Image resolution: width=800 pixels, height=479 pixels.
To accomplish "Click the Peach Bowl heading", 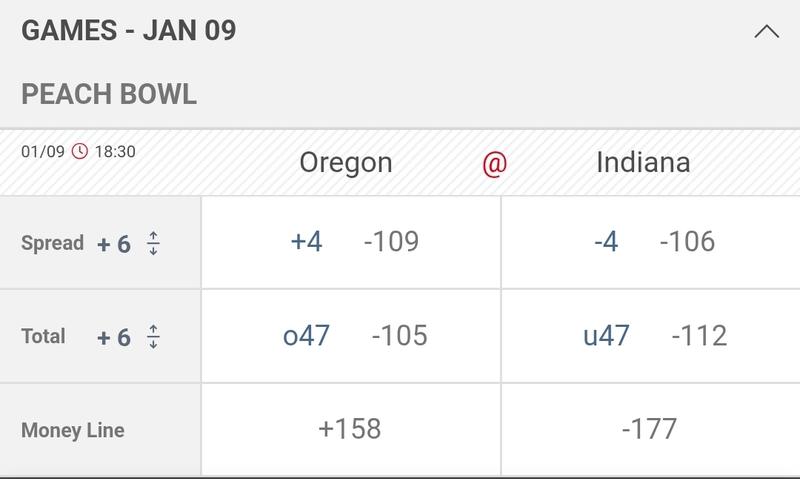I will pos(109,95).
